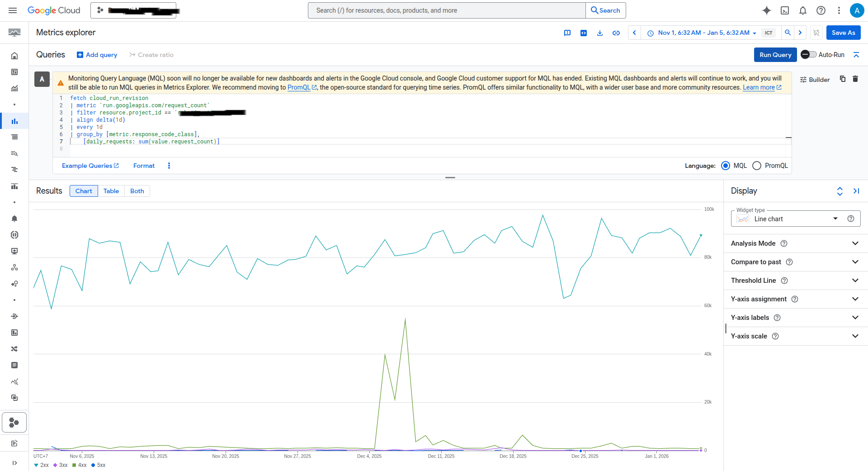The width and height of the screenshot is (868, 471).
Task: Toggle the Auto-Run switch
Action: point(808,55)
